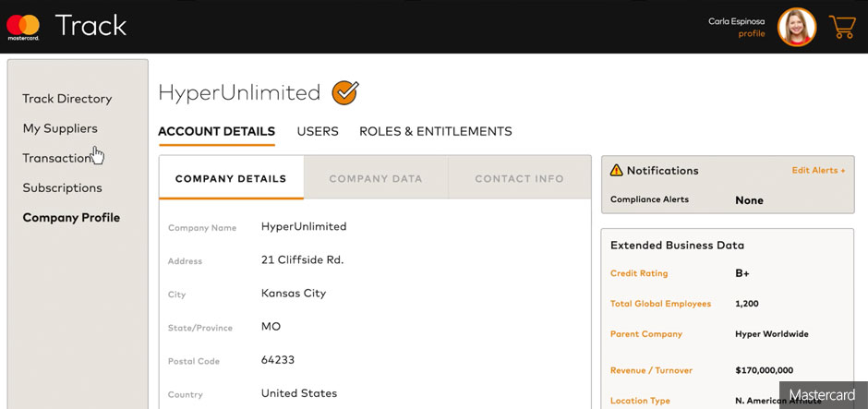Screen dimensions: 868x409
Task: Click the Mastercard logo icon
Action: [23, 27]
